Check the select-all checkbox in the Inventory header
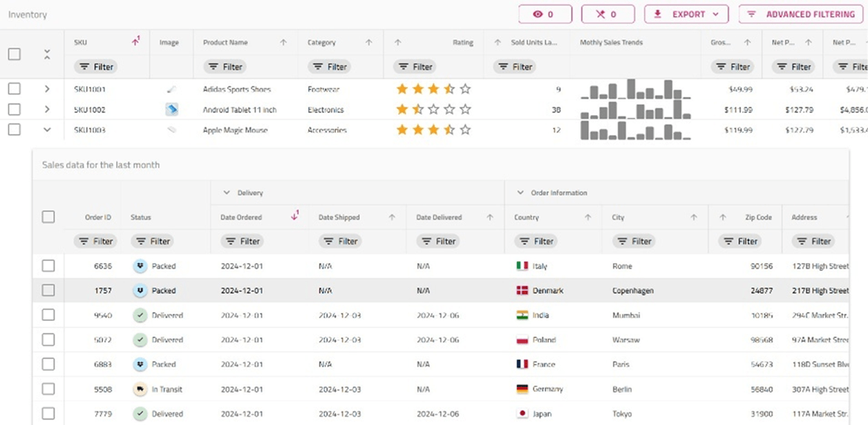 pyautogui.click(x=14, y=55)
